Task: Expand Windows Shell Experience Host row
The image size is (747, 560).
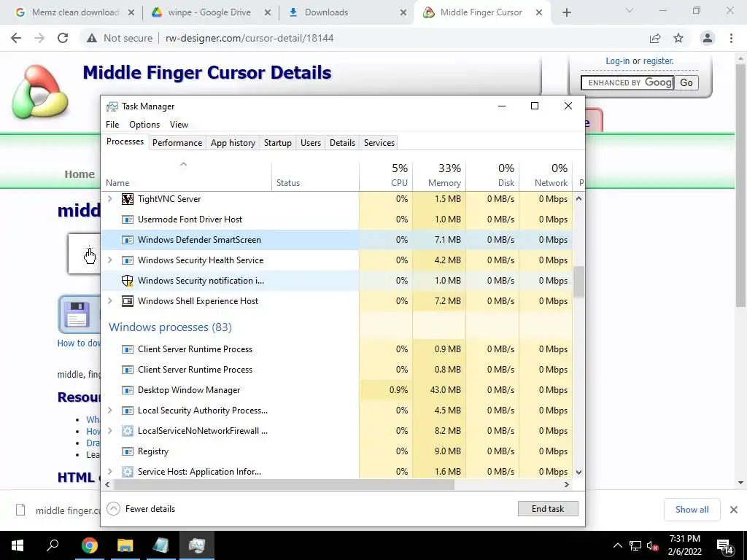Action: tap(110, 301)
